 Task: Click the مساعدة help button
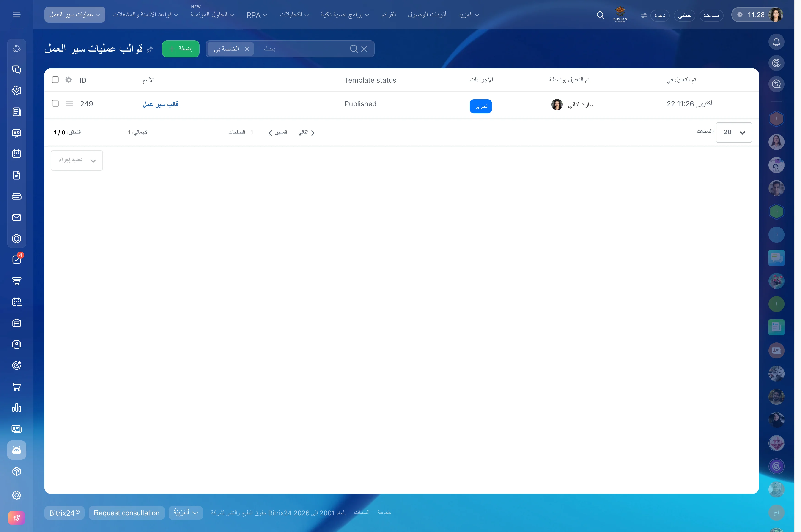711,15
